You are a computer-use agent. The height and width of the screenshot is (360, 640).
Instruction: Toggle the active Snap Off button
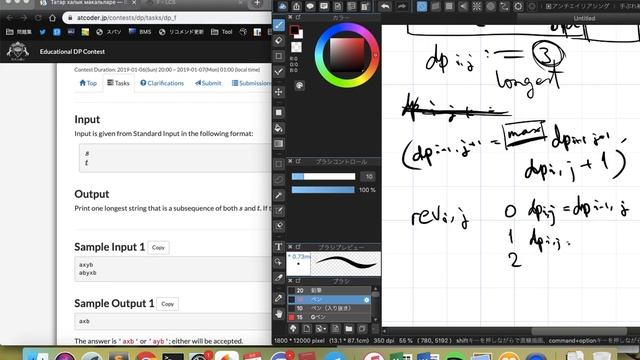click(422, 6)
